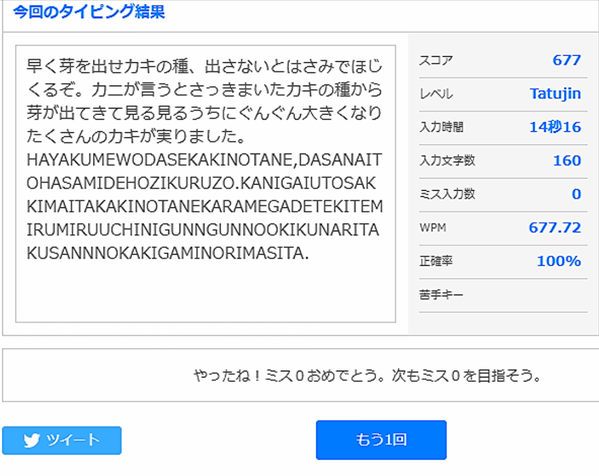
Task: Click the 入力時間 label
Action: (441, 127)
